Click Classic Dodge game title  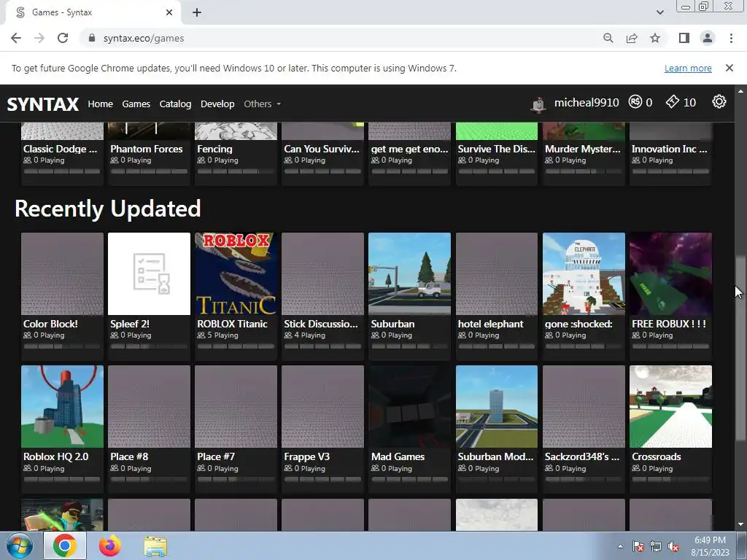click(60, 149)
